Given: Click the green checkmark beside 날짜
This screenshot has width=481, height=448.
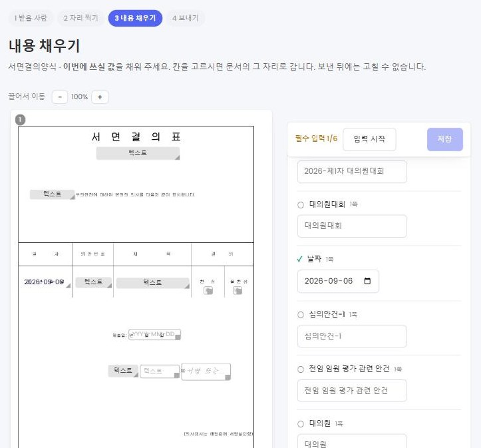Looking at the screenshot, I should (x=300, y=259).
